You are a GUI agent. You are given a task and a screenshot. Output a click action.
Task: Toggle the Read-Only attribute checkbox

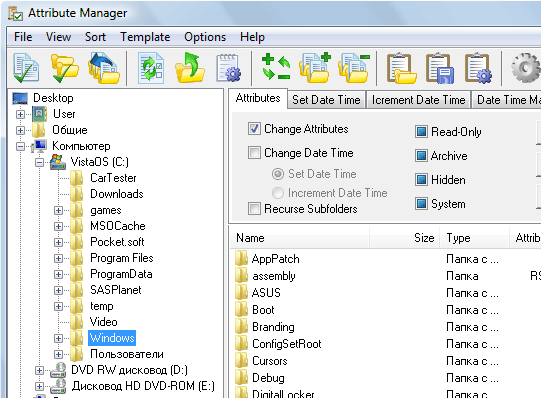(x=421, y=132)
